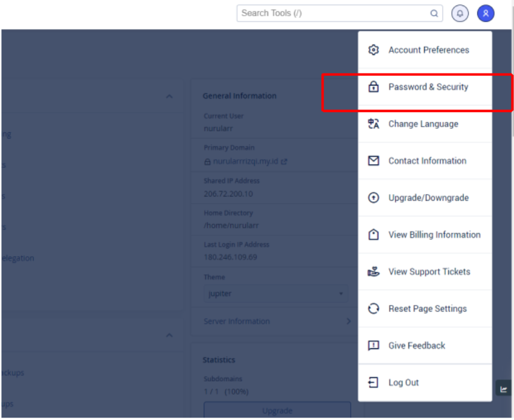Select Account Preferences from the menu
Viewport: 514px width, 420px height.
[425, 50]
